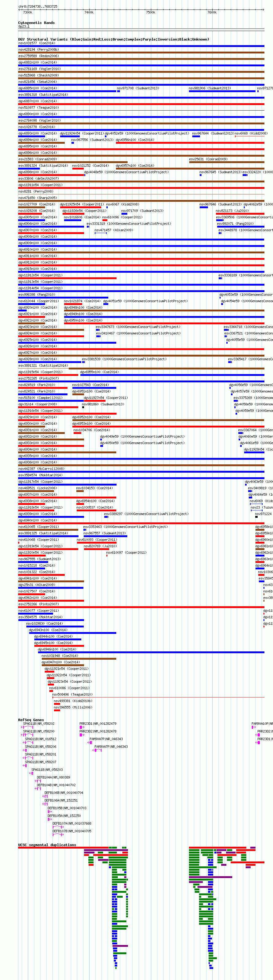Viewport: 273px width, 980px height.
Task: Click the nsv967556 (Sudmant2013) label
Action: (92, 140)
